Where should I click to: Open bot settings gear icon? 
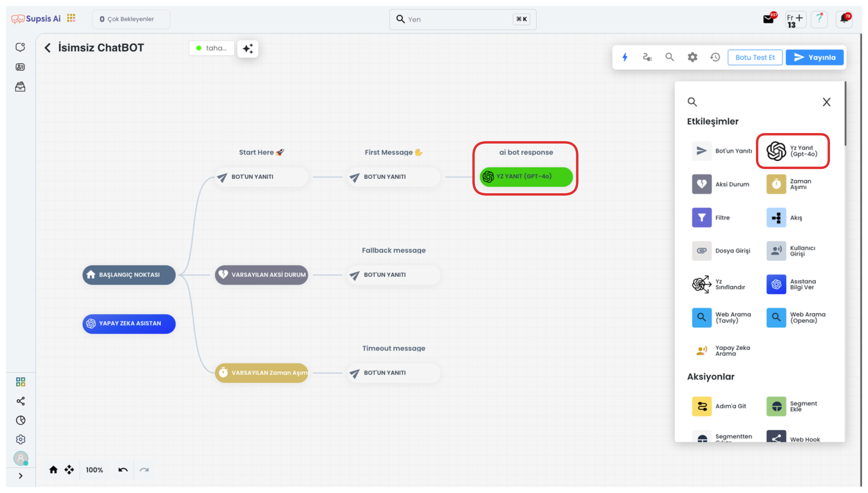(x=692, y=57)
